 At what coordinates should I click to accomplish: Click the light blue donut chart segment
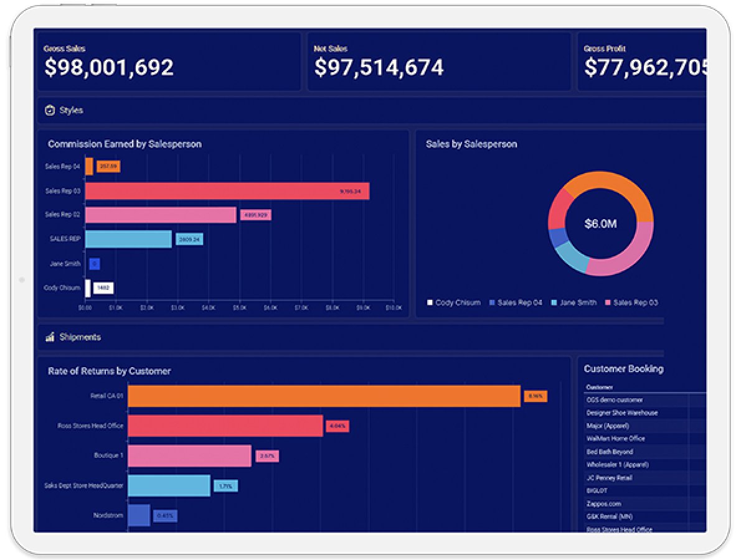click(570, 256)
